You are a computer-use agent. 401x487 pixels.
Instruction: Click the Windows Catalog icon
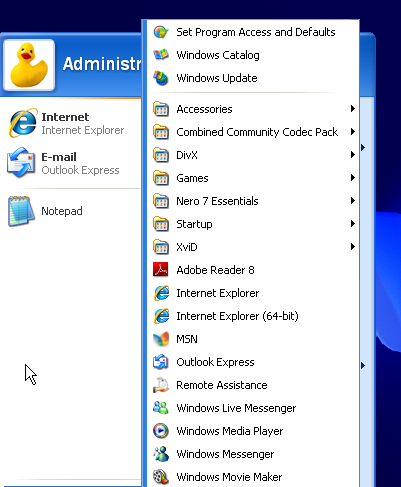click(161, 55)
